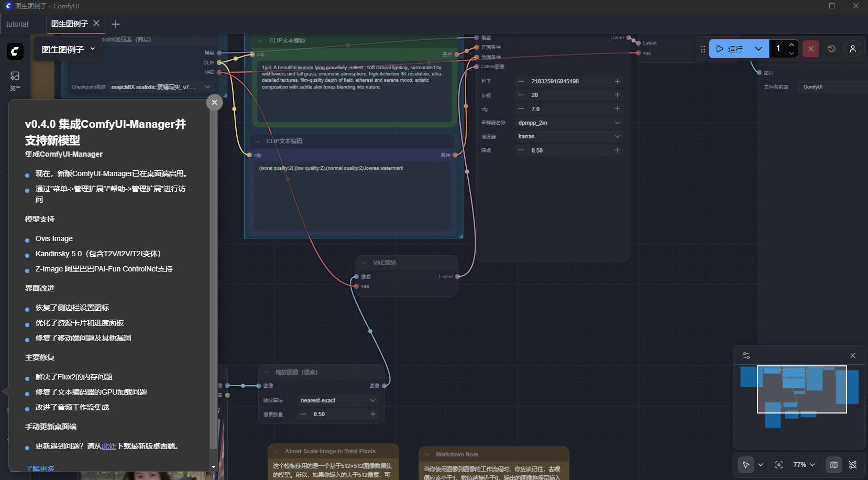Image resolution: width=868 pixels, height=480 pixels.
Task: Activate the select pointer tool
Action: [x=745, y=465]
